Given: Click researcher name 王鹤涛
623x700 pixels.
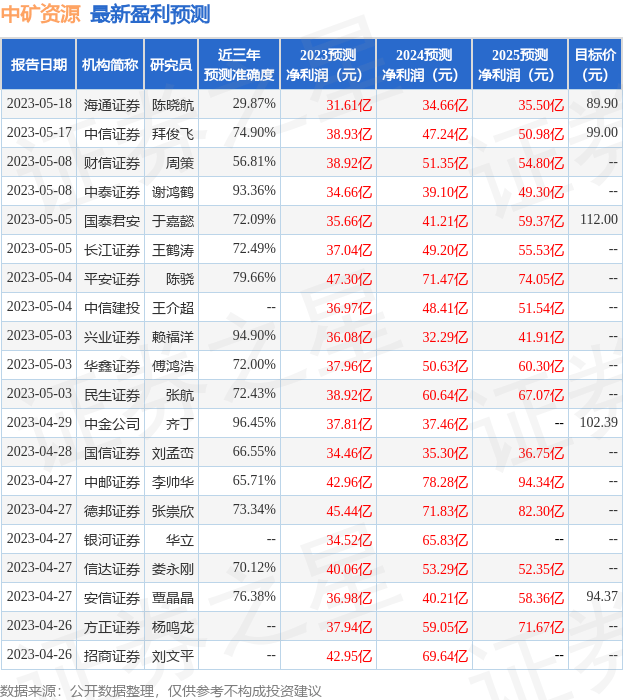Looking at the screenshot, I should pyautogui.click(x=173, y=250).
